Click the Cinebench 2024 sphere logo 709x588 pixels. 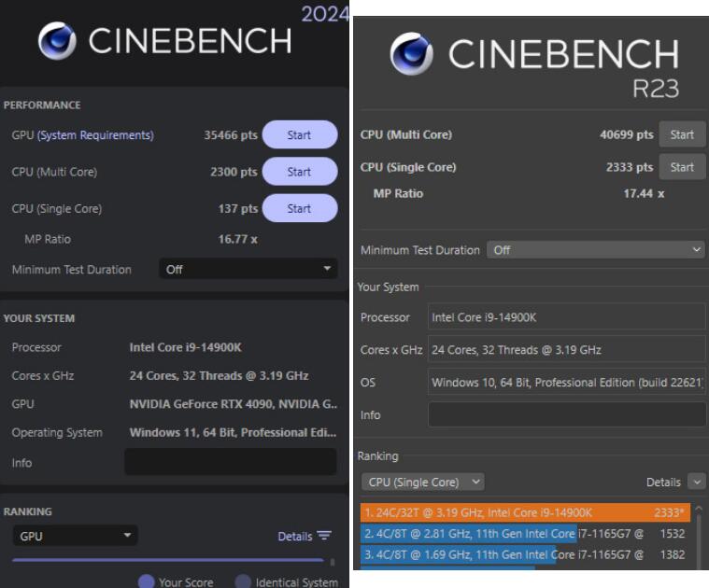click(57, 41)
